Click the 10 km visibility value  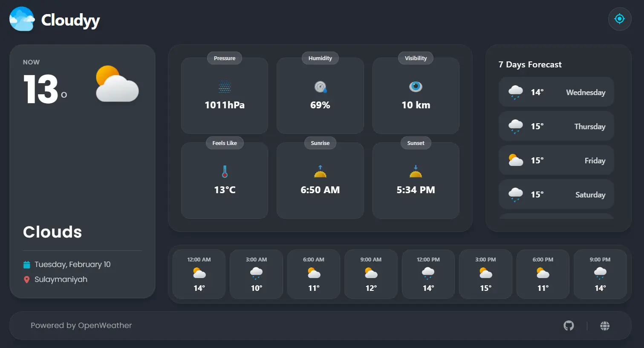416,105
